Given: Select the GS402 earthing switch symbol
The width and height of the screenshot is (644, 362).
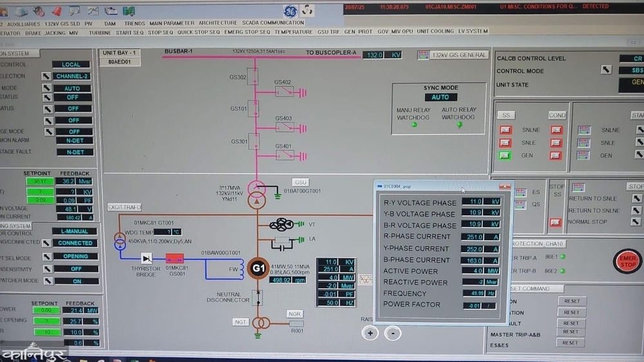Looking at the screenshot, I should pyautogui.click(x=284, y=92).
